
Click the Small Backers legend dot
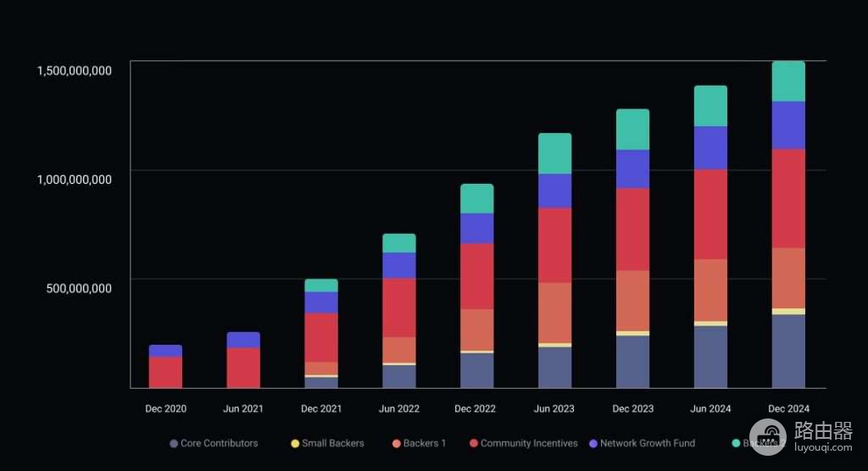click(295, 443)
